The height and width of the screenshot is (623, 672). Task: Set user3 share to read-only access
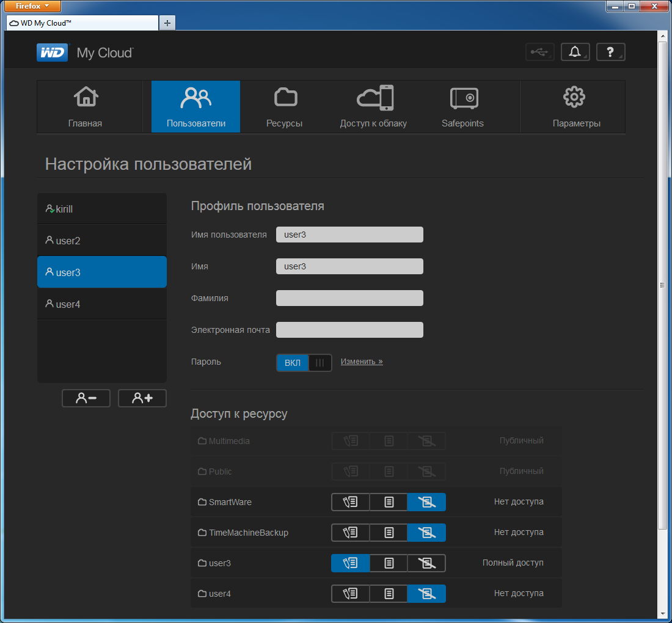[x=389, y=563]
